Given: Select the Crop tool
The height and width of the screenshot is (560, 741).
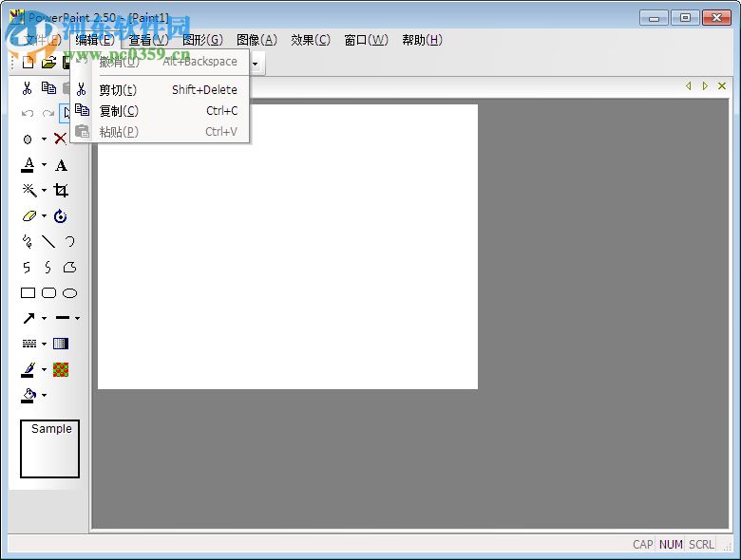Looking at the screenshot, I should [61, 190].
